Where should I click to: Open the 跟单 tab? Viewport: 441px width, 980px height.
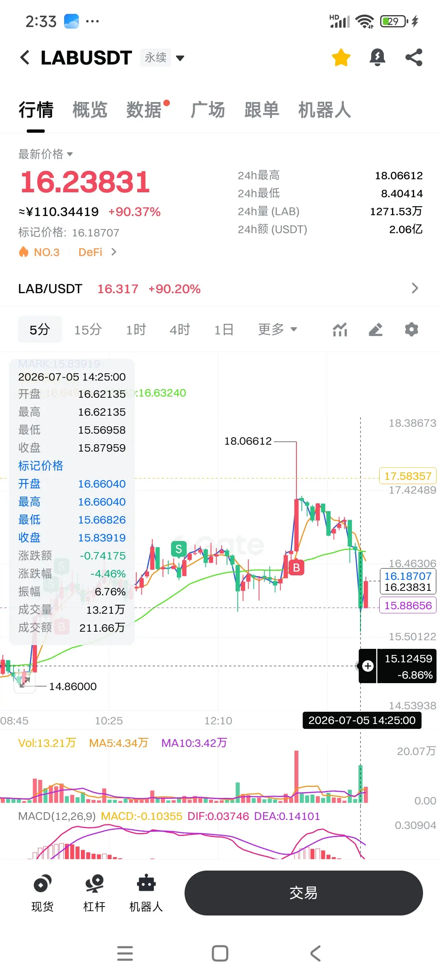click(x=262, y=110)
